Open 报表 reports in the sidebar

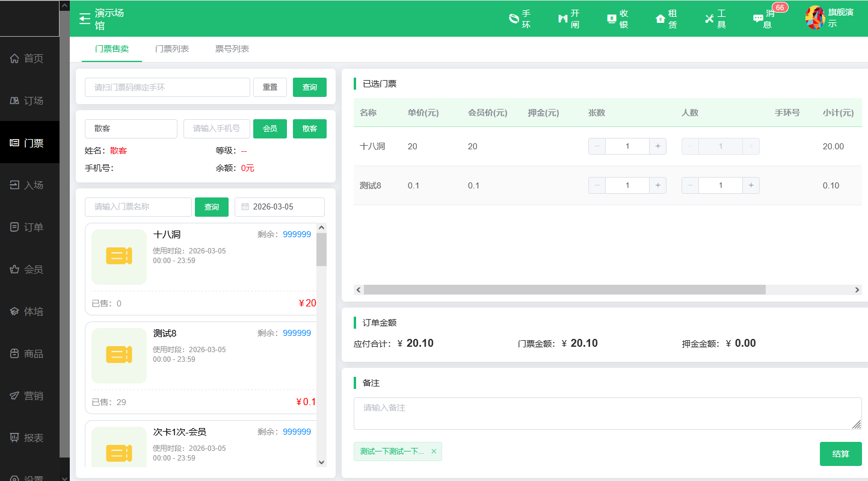[x=29, y=438]
